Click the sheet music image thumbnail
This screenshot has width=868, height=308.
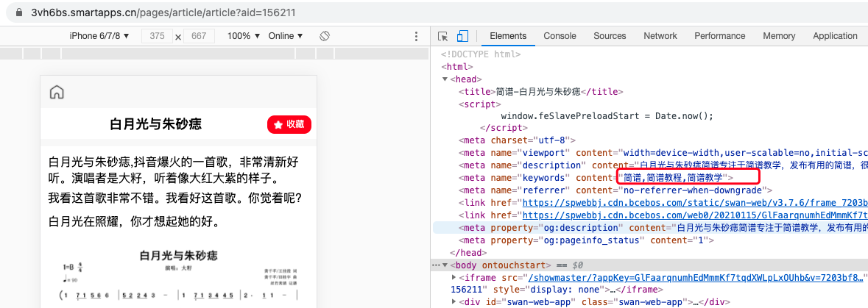tap(178, 276)
